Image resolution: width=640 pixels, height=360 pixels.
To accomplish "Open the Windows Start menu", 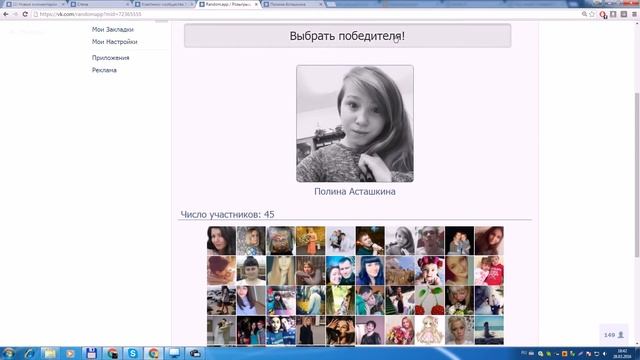I will pos(8,353).
